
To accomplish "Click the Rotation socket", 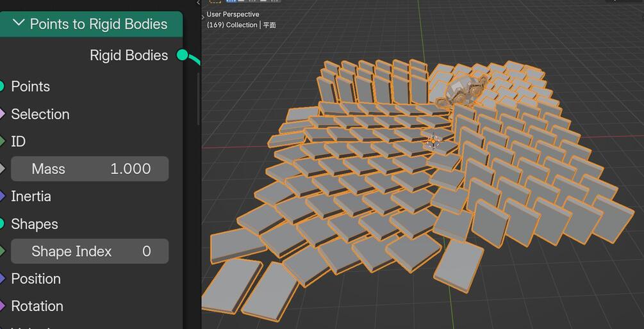I will (1, 306).
